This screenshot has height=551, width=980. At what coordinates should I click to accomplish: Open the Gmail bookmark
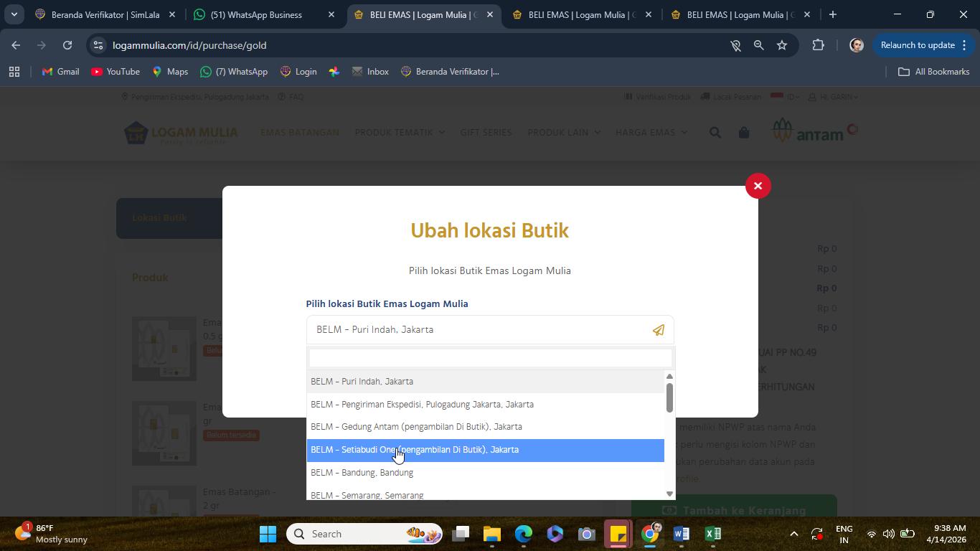(x=60, y=72)
